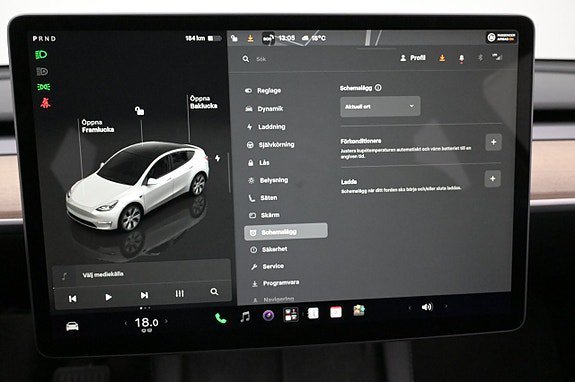The image size is (575, 382).
Task: Open the Reglage settings menu
Action: [x=263, y=91]
